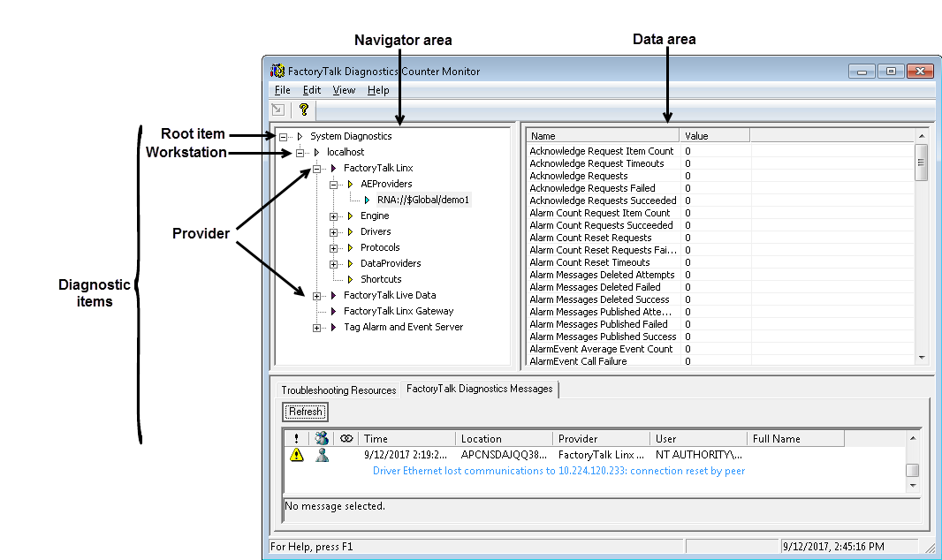The height and width of the screenshot is (560, 942).
Task: Click the severity exclamation column header icon
Action: pos(296,438)
